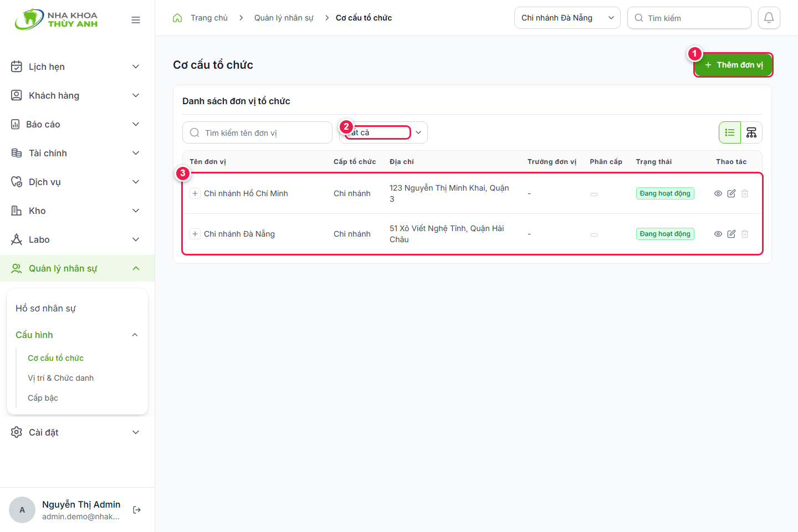This screenshot has width=798, height=532.
Task: Expand the Kho menu
Action: tap(78, 211)
